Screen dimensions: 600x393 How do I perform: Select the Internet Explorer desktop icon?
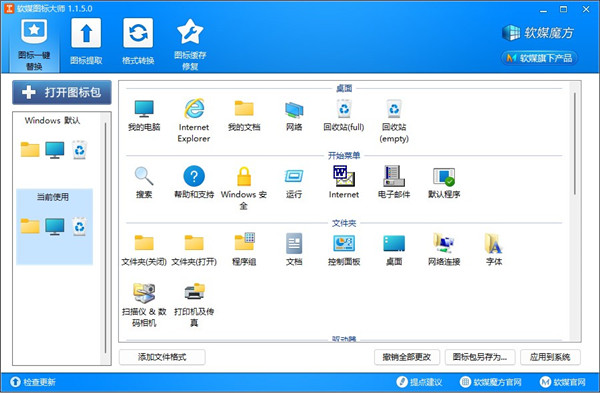point(194,109)
